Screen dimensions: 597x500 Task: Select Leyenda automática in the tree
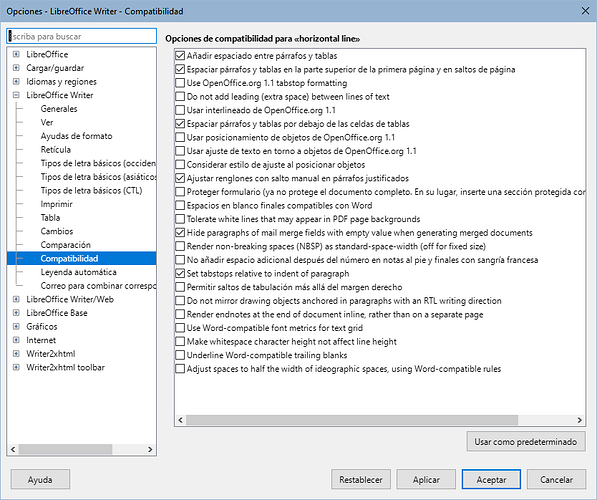coord(78,272)
